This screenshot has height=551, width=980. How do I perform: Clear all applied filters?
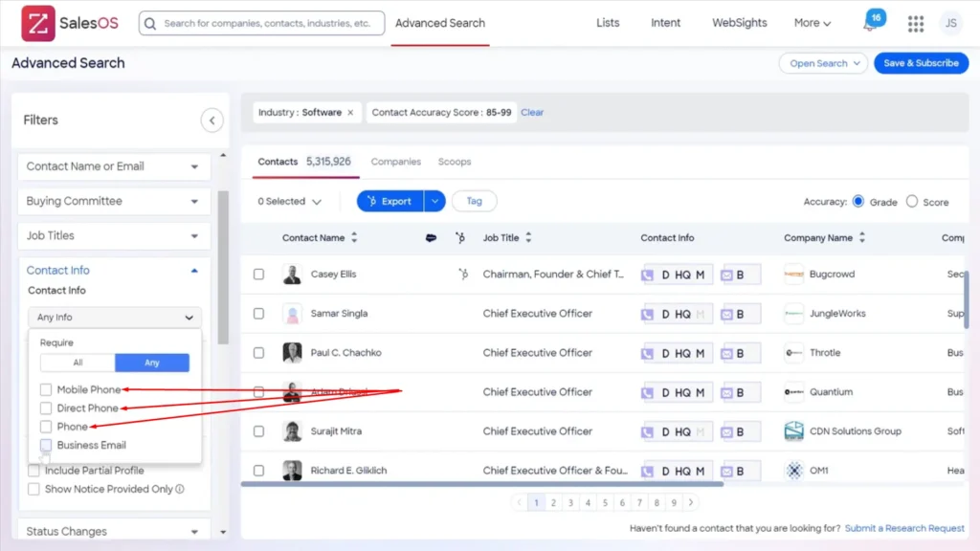tap(532, 113)
